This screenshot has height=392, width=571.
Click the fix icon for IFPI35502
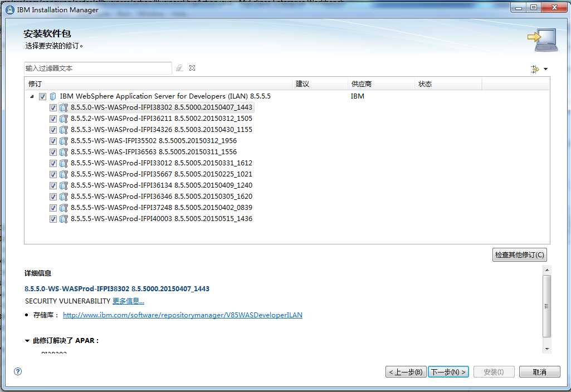tap(64, 141)
